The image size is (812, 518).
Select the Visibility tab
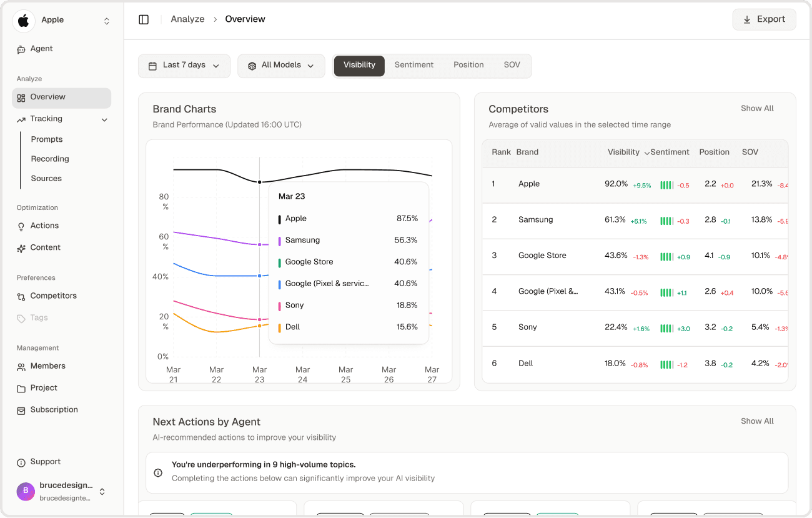point(359,66)
